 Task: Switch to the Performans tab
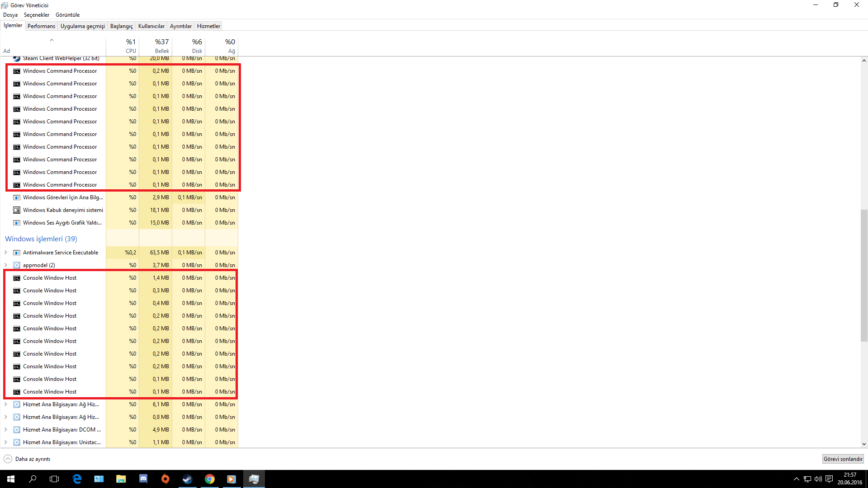[x=41, y=26]
